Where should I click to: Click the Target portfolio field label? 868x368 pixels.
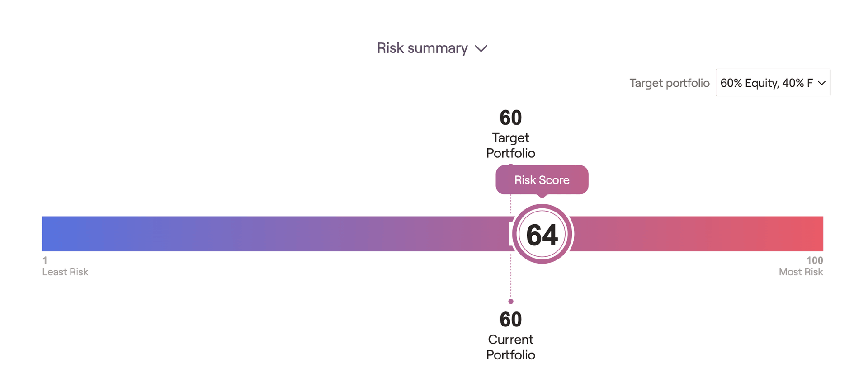(x=669, y=83)
